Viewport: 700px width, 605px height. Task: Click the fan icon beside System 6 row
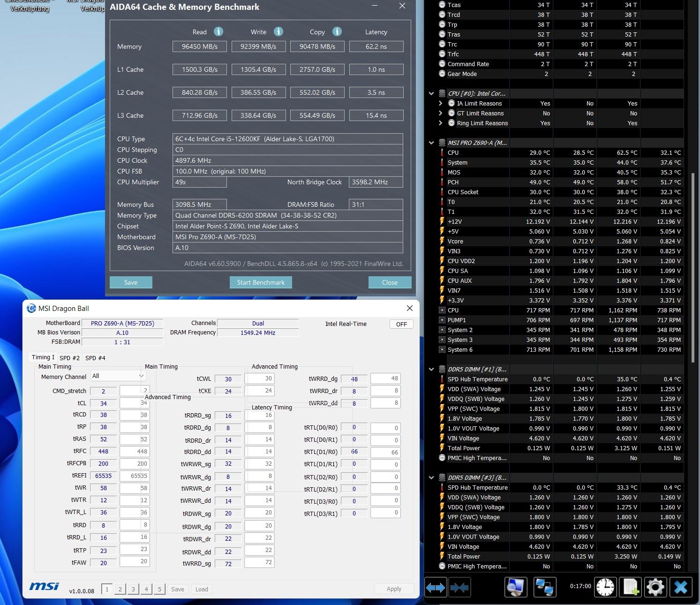442,349
